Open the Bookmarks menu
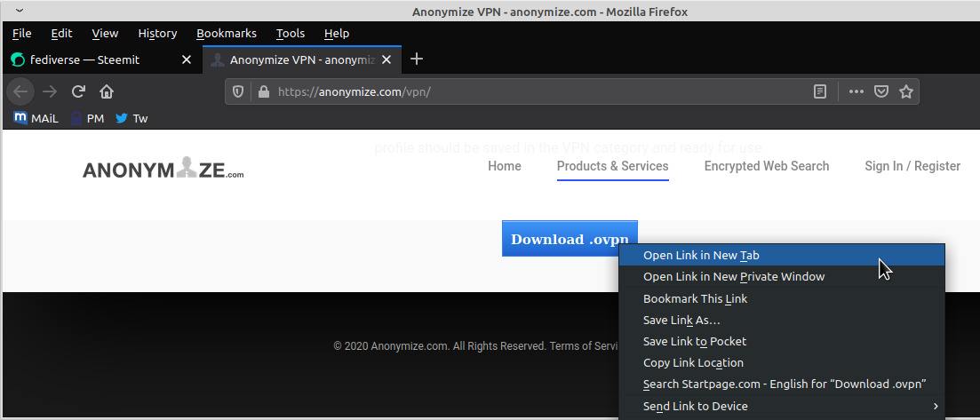Screen dimensions: 980x420 (x=227, y=33)
